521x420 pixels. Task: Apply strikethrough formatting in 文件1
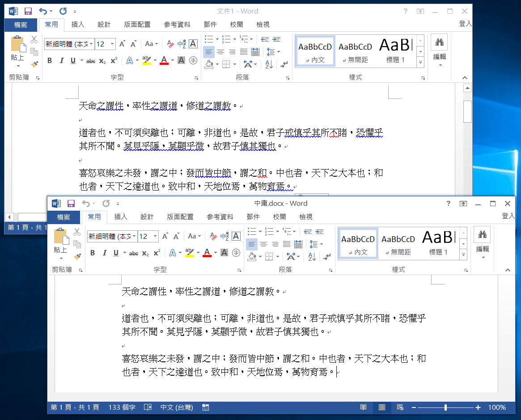(90, 61)
